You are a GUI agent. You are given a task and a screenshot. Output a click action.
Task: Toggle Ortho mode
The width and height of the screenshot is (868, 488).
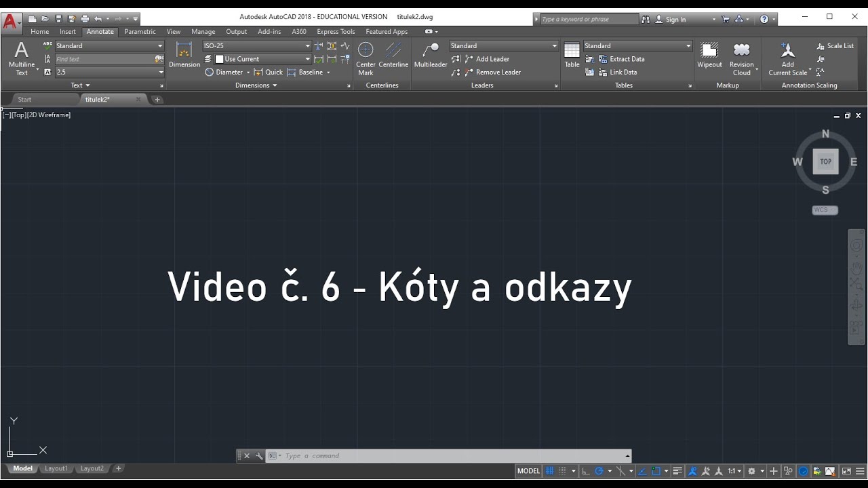586,471
